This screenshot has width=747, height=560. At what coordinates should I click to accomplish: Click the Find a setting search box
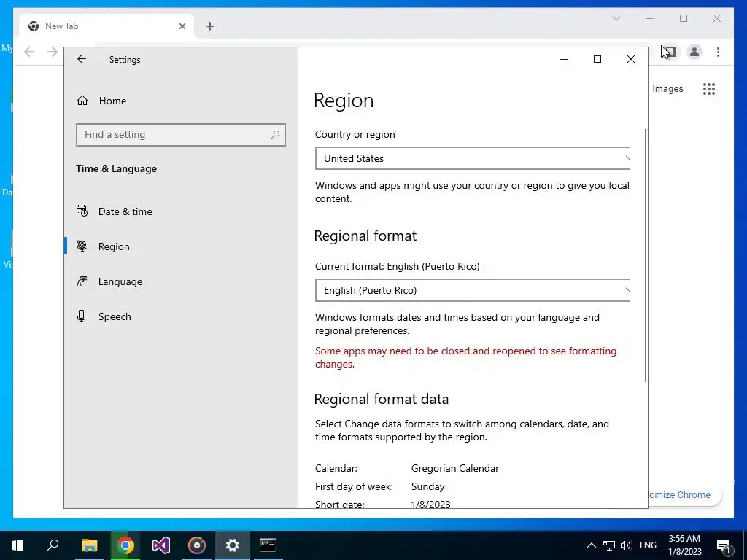tap(181, 135)
